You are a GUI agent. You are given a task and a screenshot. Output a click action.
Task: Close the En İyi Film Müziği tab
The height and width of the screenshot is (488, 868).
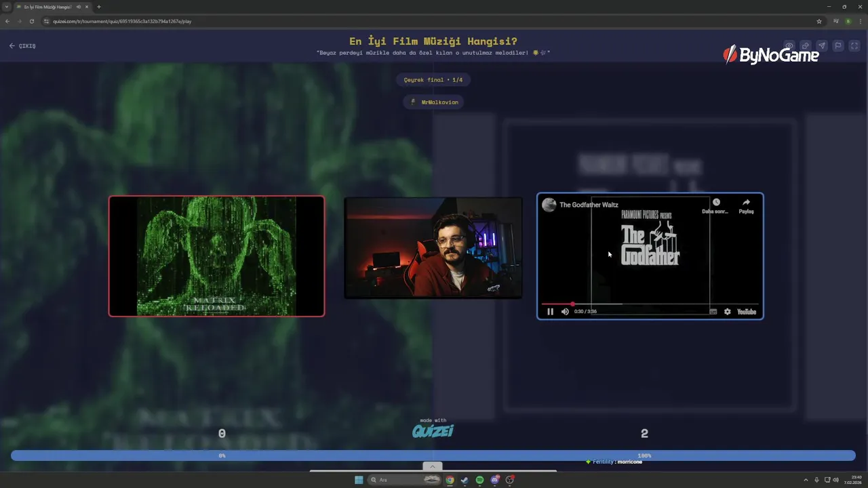87,7
